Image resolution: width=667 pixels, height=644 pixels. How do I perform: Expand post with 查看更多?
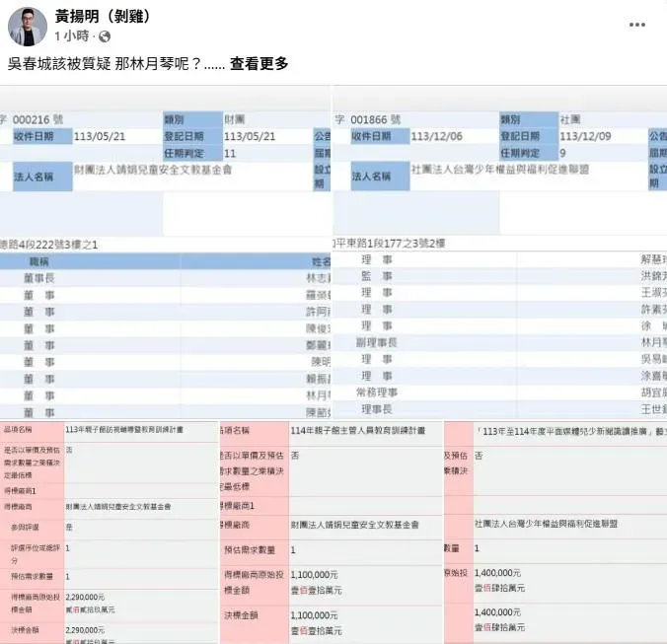coord(259,64)
